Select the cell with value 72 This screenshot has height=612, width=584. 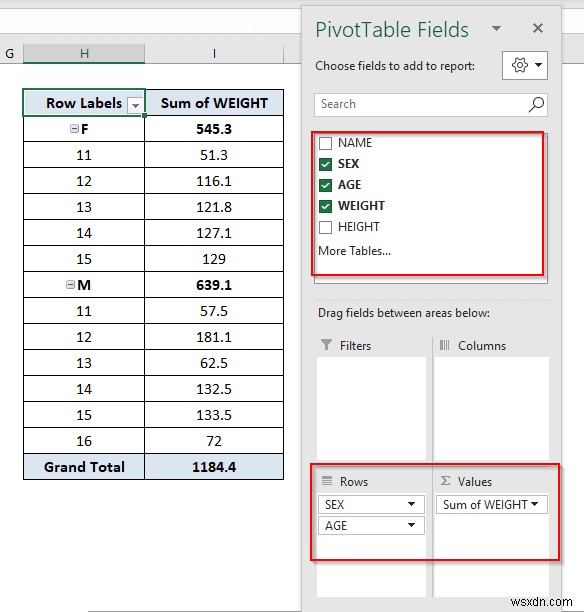click(214, 441)
